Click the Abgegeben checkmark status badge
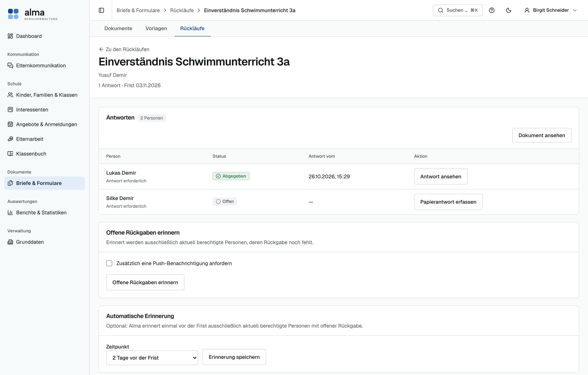The image size is (588, 375). click(231, 176)
